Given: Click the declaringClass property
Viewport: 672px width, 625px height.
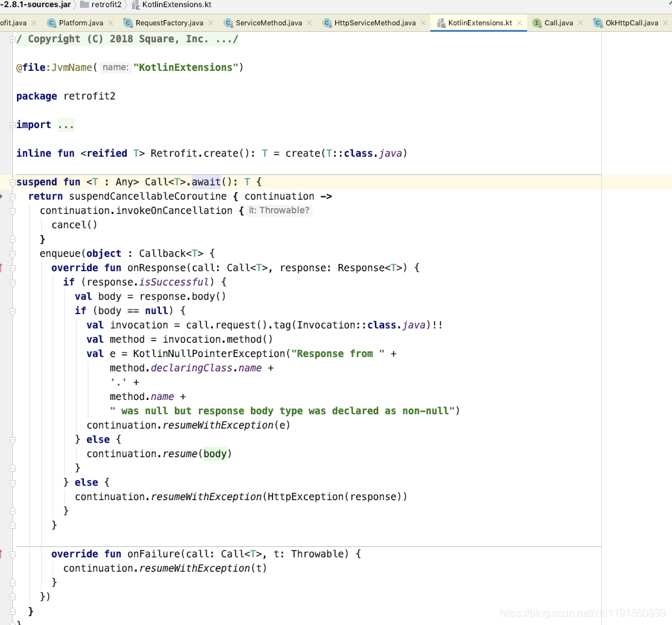Looking at the screenshot, I should [191, 368].
